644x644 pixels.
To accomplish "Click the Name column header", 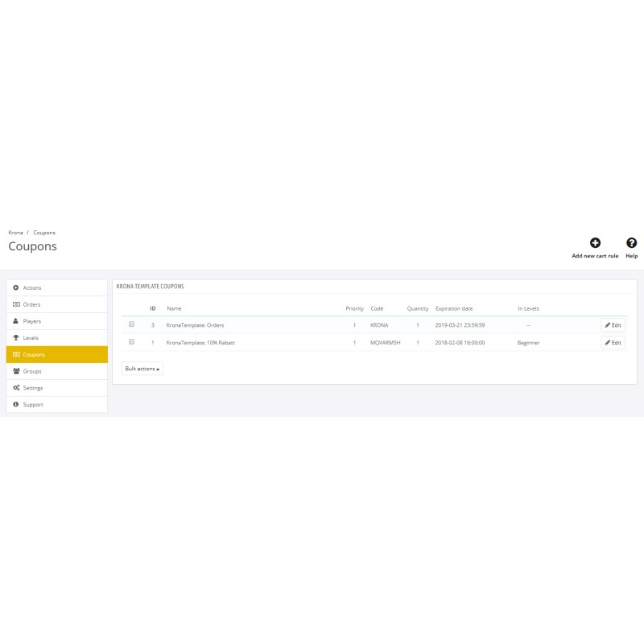I will tap(174, 308).
